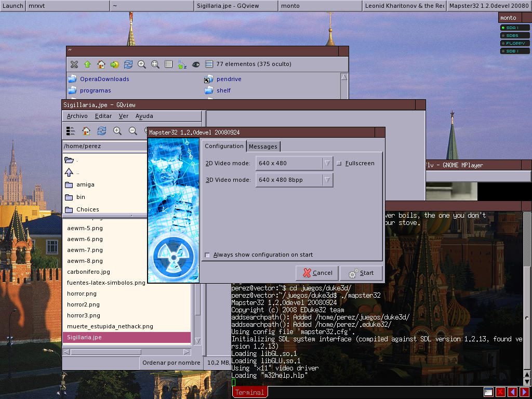Click the terminal scrollbar down arrow

point(527,381)
